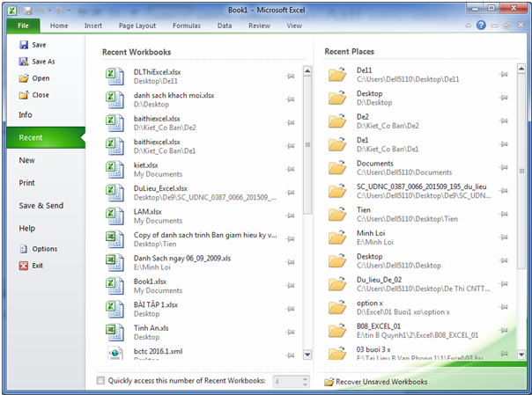Image resolution: width=532 pixels, height=395 pixels.
Task: Click the Excel logo in the title bar
Action: (x=11, y=11)
